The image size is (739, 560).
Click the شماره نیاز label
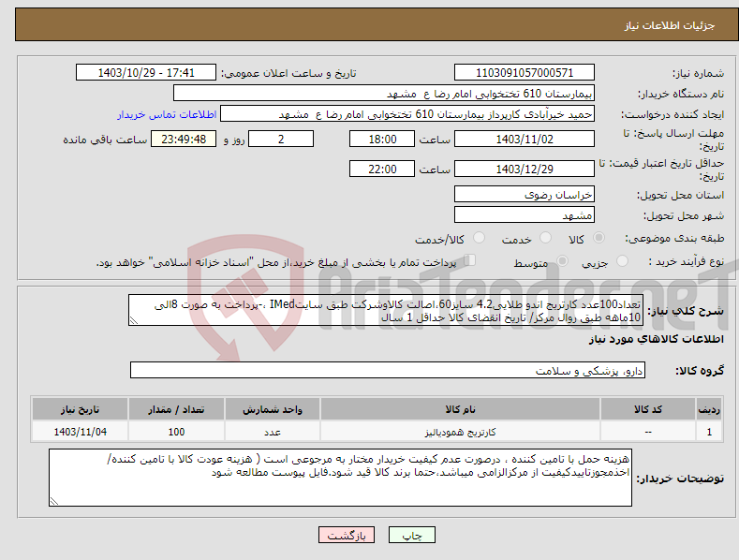[698, 73]
